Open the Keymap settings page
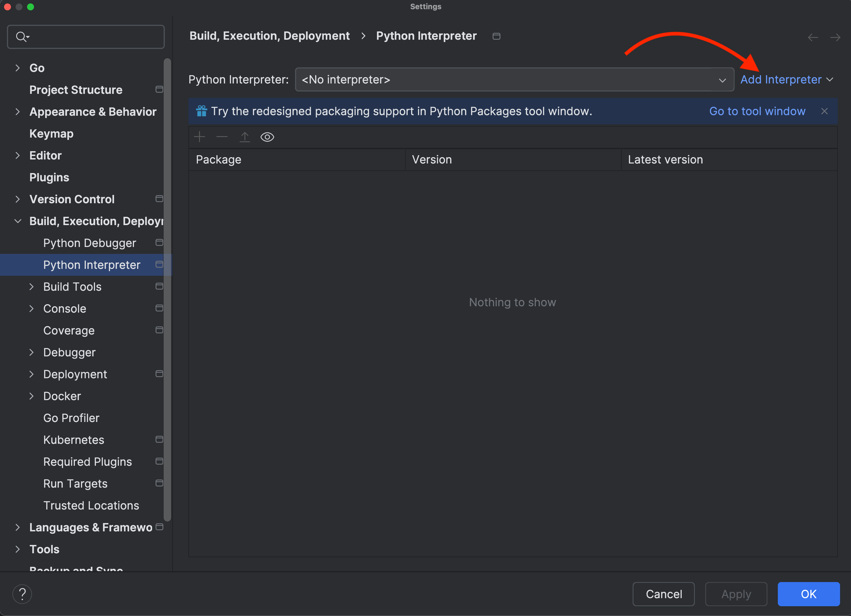This screenshot has height=616, width=851. (x=51, y=134)
